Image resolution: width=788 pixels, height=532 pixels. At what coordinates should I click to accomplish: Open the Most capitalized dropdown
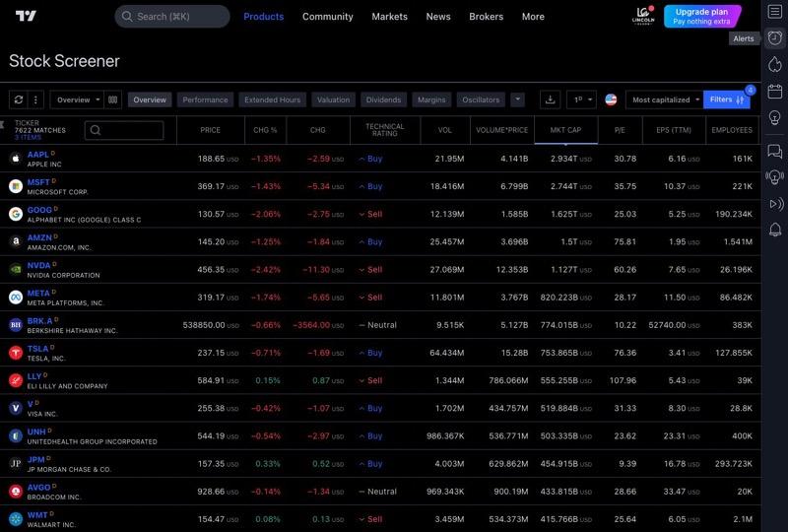[x=664, y=100]
